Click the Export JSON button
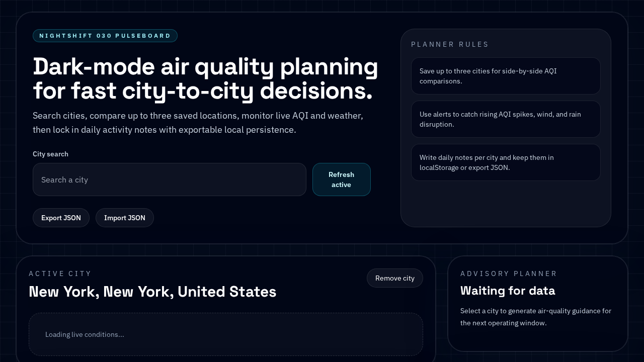The image size is (644, 362). [61, 218]
